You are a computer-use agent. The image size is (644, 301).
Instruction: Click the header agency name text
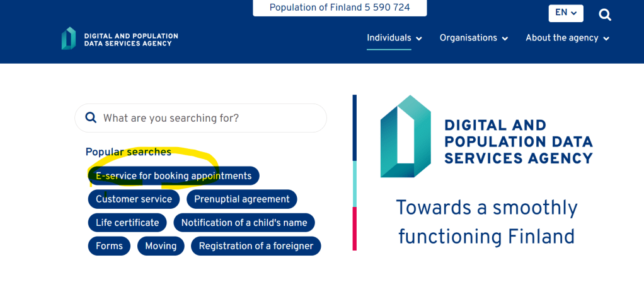[131, 40]
